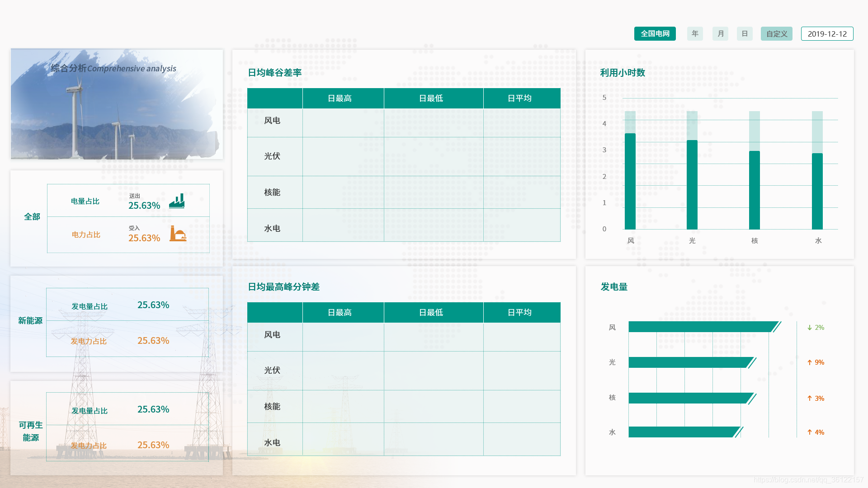
Task: Click 光伏 row in 日均峰谷差率 table
Action: (x=404, y=156)
